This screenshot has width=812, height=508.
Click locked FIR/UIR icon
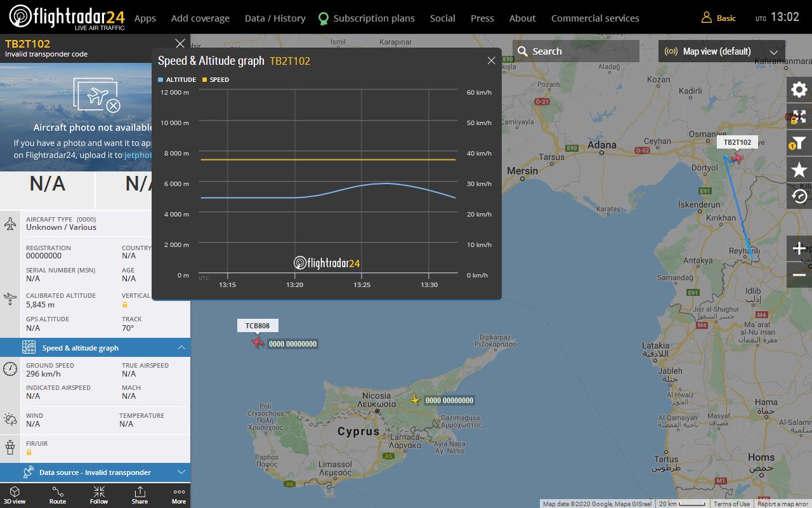[x=29, y=452]
